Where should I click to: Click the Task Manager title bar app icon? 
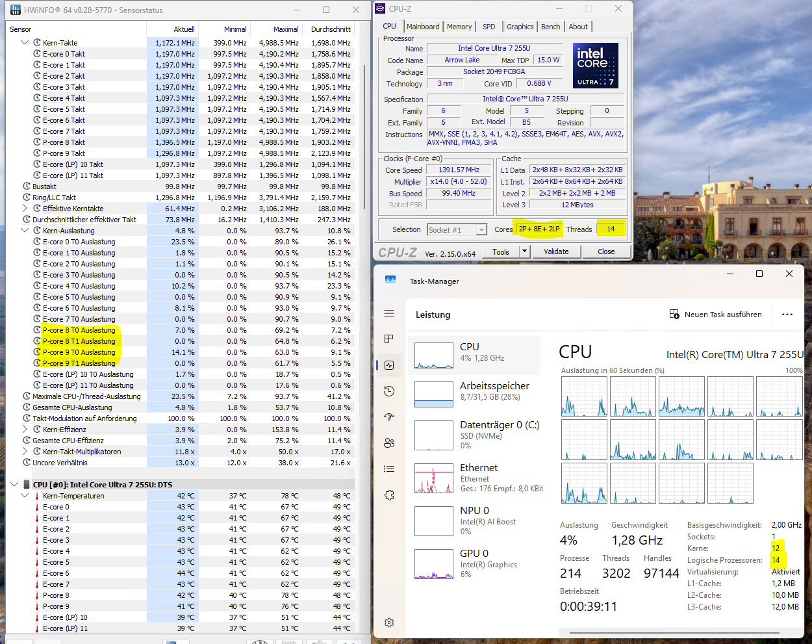tap(390, 279)
